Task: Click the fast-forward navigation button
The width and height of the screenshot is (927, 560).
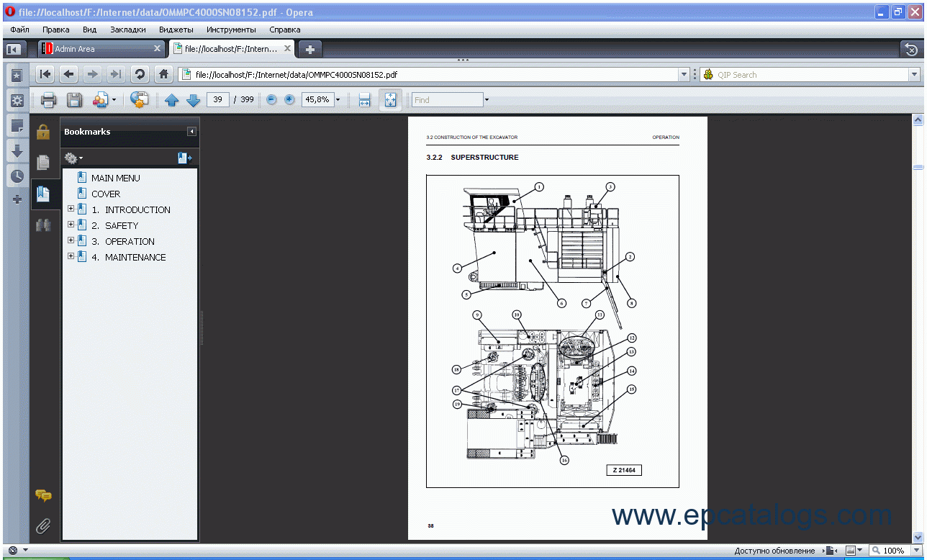Action: pos(116,74)
